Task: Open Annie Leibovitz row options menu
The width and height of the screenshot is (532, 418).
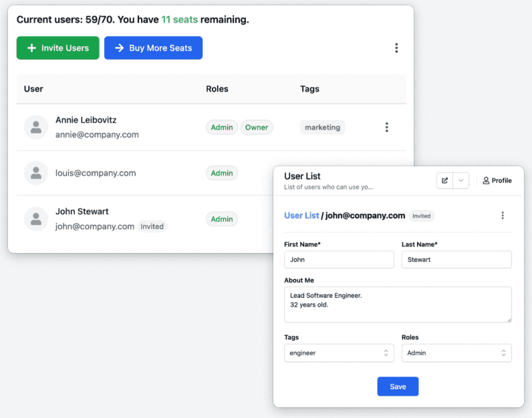Action: pyautogui.click(x=386, y=128)
